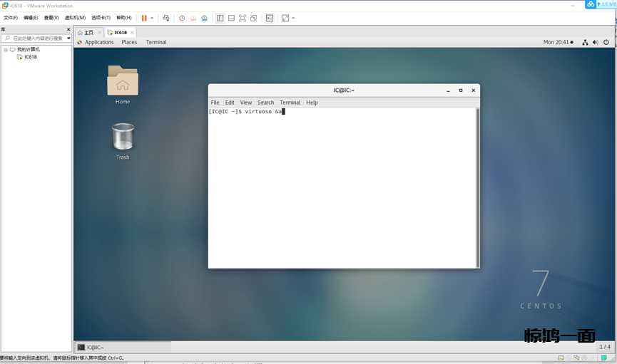The width and height of the screenshot is (617, 364).
Task: Toggle the thumbnail bar view button
Action: [x=231, y=18]
